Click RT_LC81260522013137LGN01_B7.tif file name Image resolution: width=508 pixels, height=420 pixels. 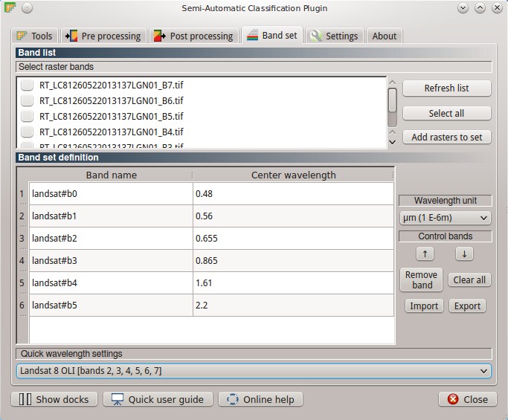(x=112, y=85)
